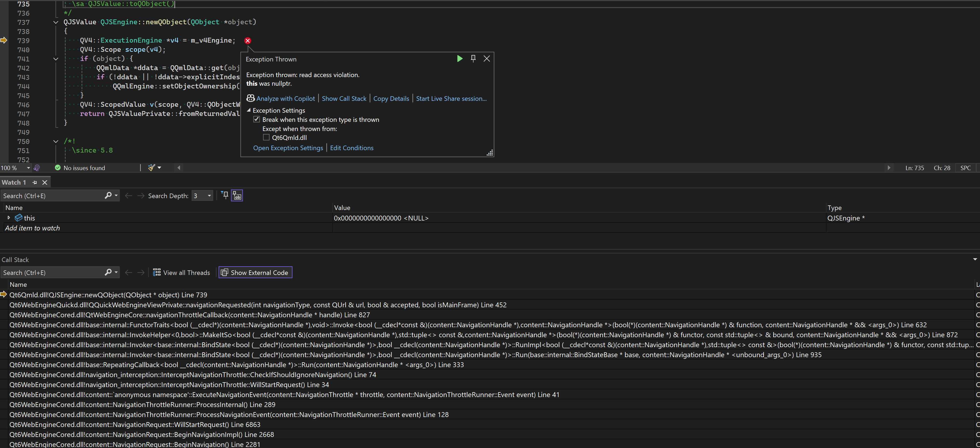Click editor horizontal scrollbar left arrow
Image resolution: width=980 pixels, height=448 pixels.
coord(179,167)
